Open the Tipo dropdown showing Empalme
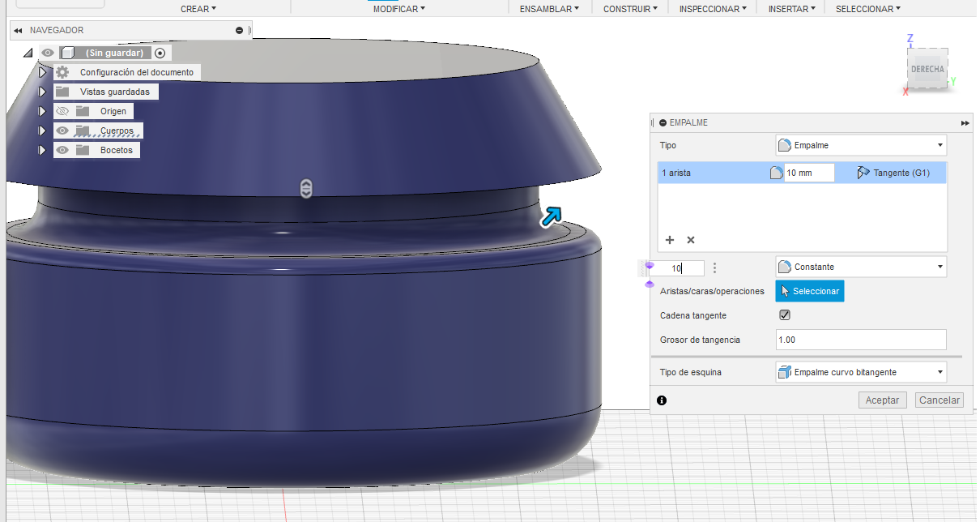The width and height of the screenshot is (980, 522). click(861, 145)
